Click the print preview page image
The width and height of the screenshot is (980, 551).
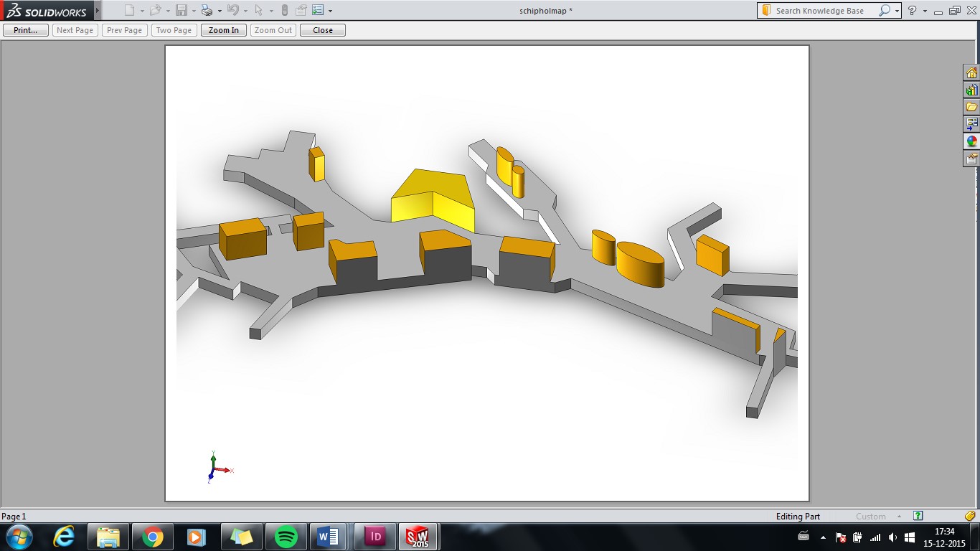coord(487,273)
